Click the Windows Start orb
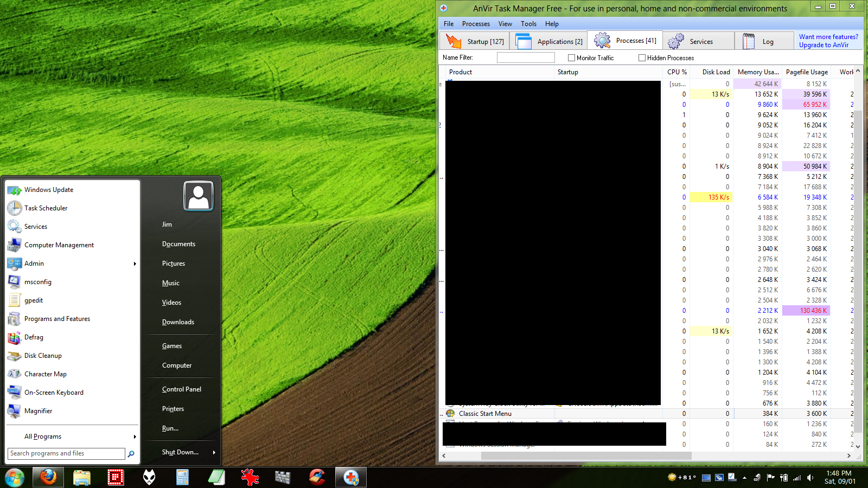Viewport: 868px width, 488px height. coord(15,478)
